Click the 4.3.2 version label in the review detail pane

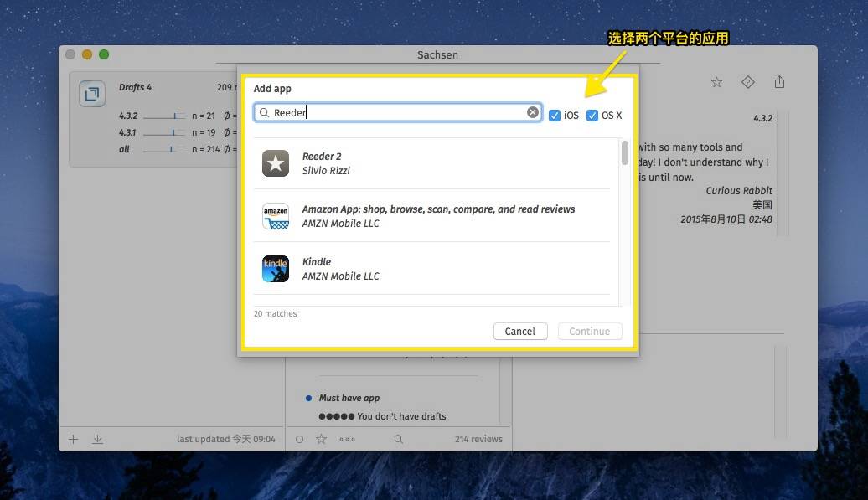[x=762, y=118]
